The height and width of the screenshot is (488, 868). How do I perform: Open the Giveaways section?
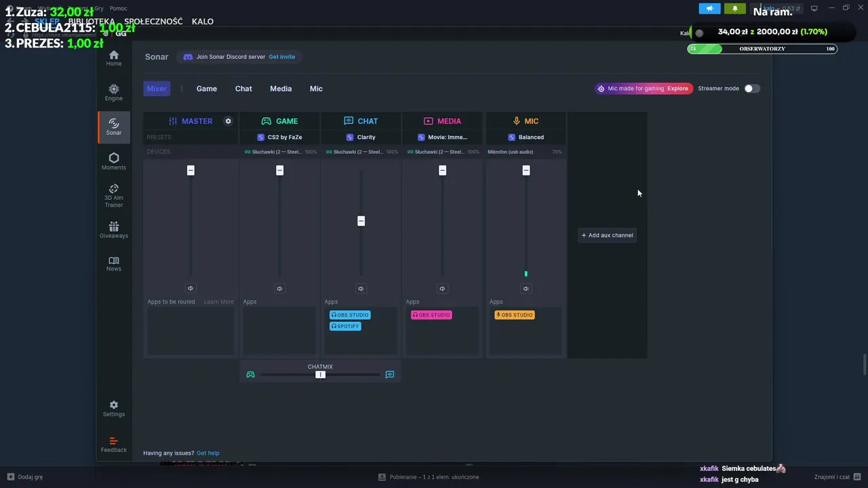click(114, 230)
